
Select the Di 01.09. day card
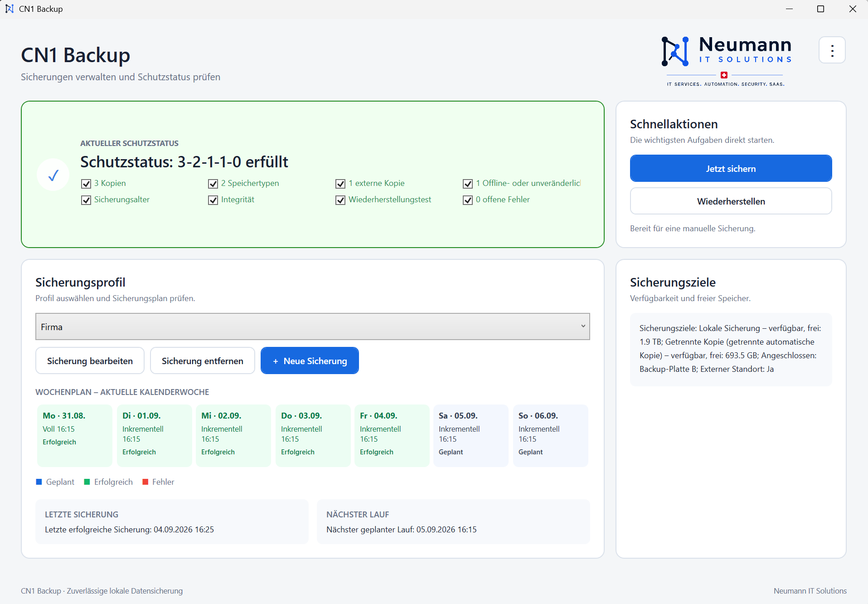(x=155, y=436)
